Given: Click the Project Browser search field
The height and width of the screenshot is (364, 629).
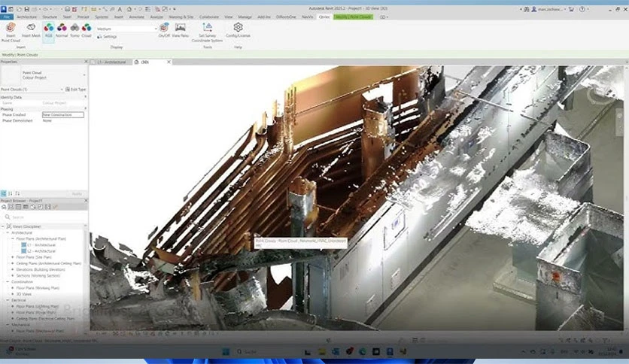Looking at the screenshot, I should (44, 217).
